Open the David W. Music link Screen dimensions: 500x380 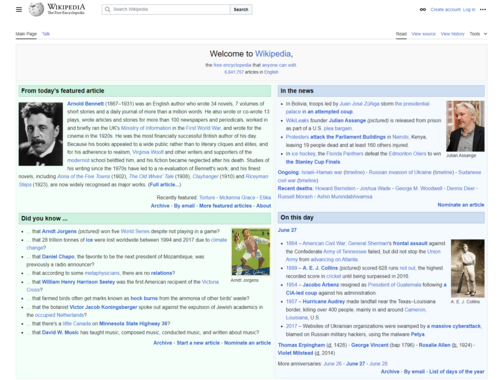[x=60, y=332]
